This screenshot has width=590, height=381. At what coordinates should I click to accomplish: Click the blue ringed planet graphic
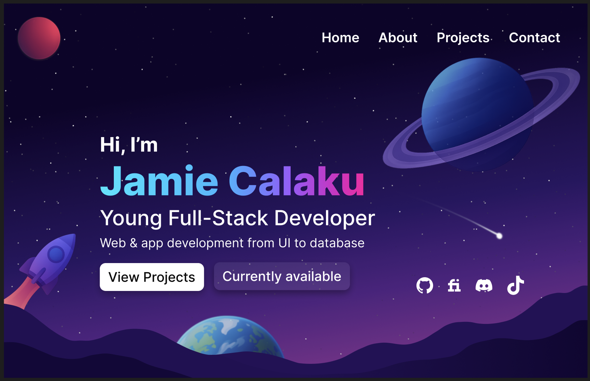[x=481, y=114]
